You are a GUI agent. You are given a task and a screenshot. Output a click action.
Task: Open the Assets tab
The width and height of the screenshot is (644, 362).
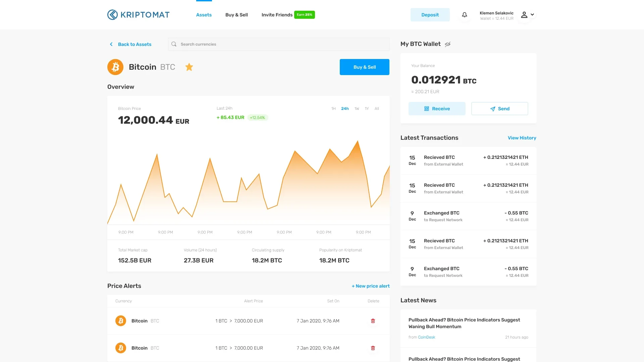tap(204, 15)
